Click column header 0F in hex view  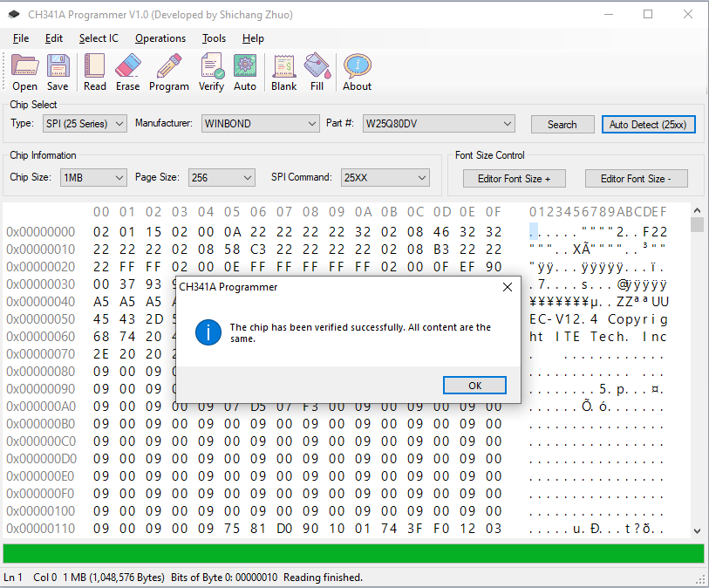(494, 212)
